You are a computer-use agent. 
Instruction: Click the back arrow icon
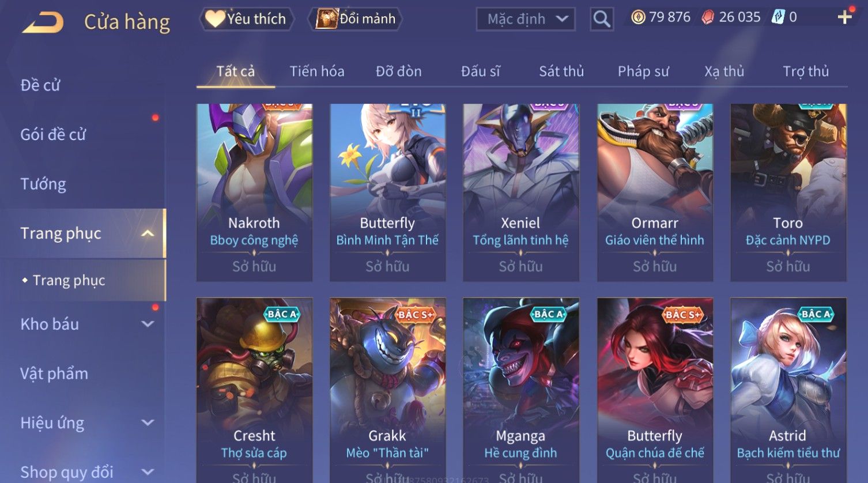[x=43, y=22]
